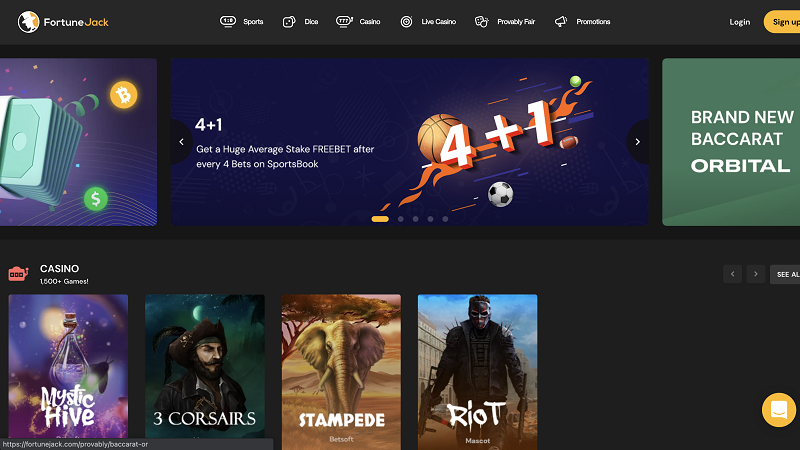The width and height of the screenshot is (800, 450).
Task: Click the slot machine Casino section icon
Action: pyautogui.click(x=18, y=274)
